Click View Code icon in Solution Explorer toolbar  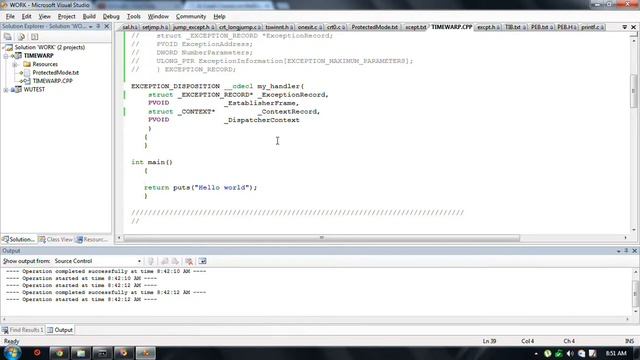34,37
